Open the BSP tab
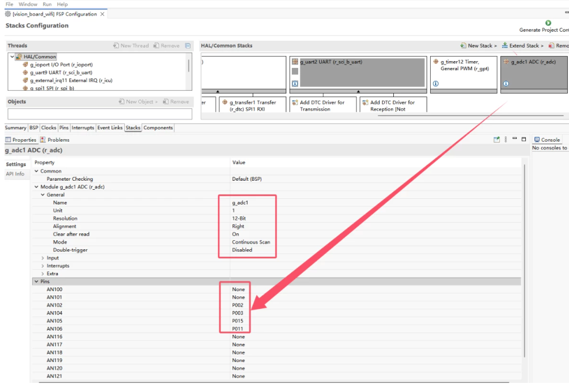Screen dimensions: 569x392 click(34, 127)
